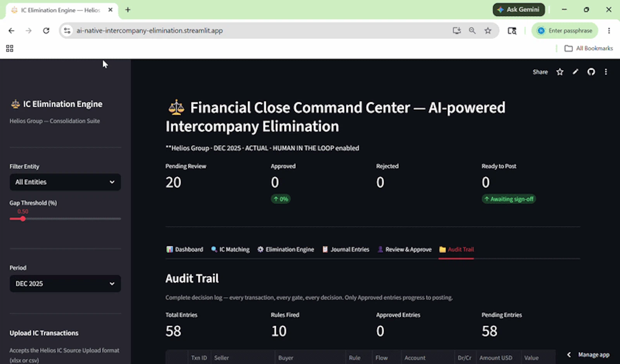Screen dimensions: 620x364
Task: Collapse the Manage app chevron
Action: tap(569, 355)
